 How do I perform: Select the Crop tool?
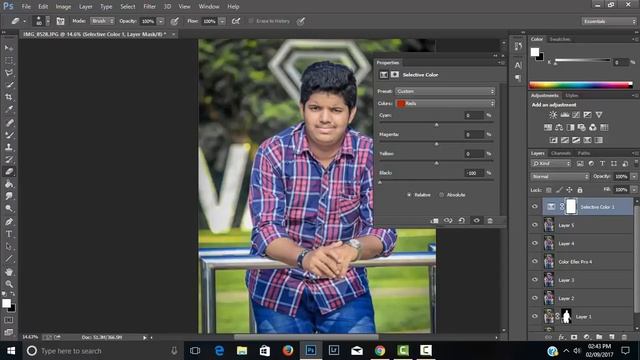pyautogui.click(x=9, y=97)
